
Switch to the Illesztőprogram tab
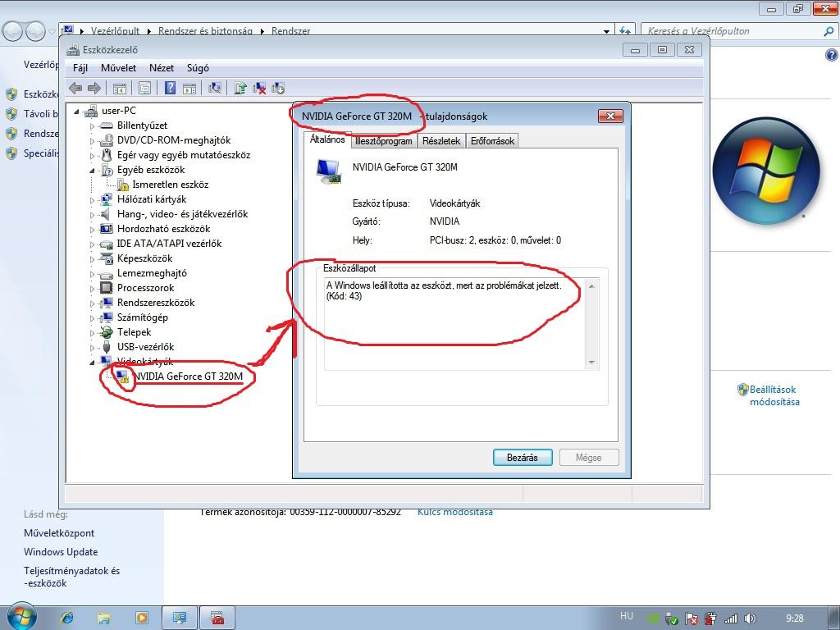click(384, 141)
